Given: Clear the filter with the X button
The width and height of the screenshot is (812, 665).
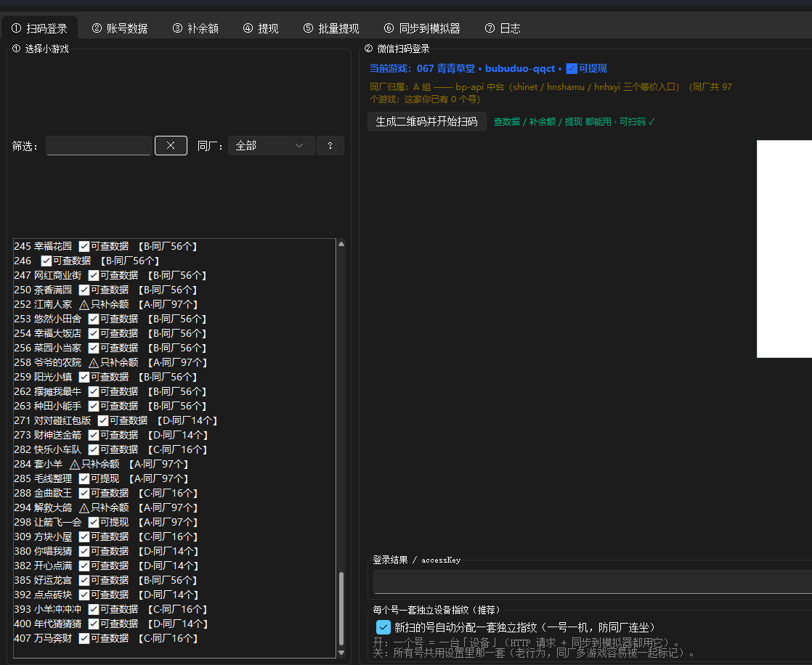Looking at the screenshot, I should [x=171, y=146].
